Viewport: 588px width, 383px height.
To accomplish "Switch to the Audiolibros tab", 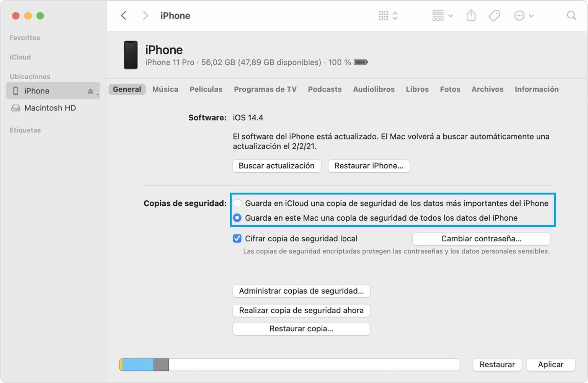I will click(x=374, y=89).
